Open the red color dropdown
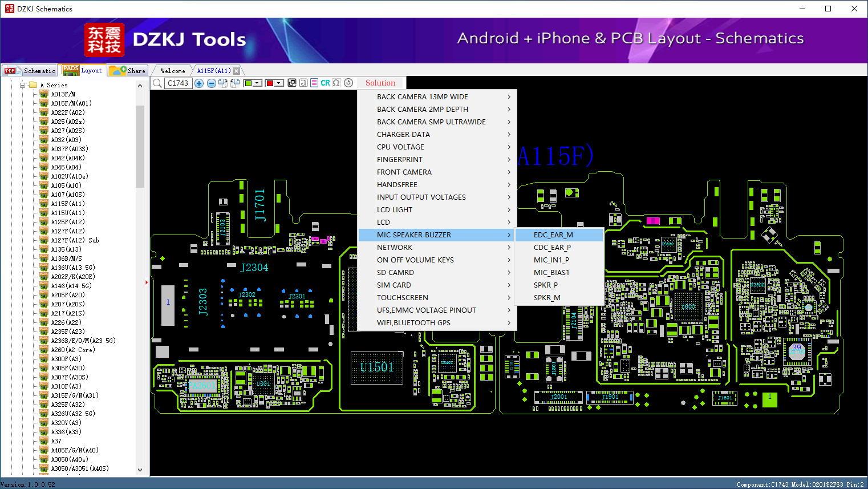 pyautogui.click(x=274, y=83)
